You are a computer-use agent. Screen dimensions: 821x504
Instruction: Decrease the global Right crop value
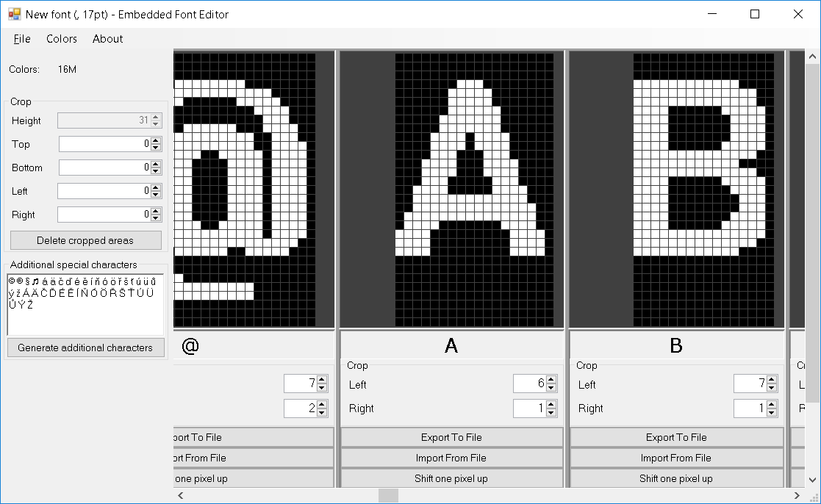(x=155, y=218)
